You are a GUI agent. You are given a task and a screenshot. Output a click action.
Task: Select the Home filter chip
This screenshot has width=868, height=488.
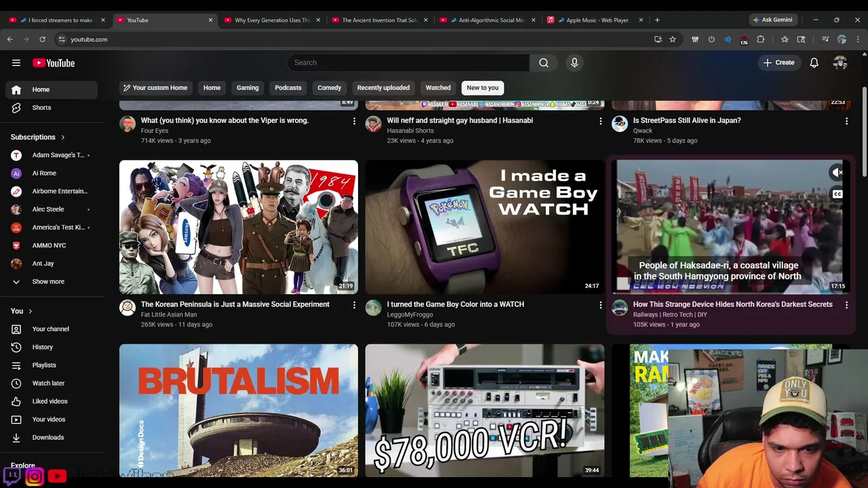212,87
